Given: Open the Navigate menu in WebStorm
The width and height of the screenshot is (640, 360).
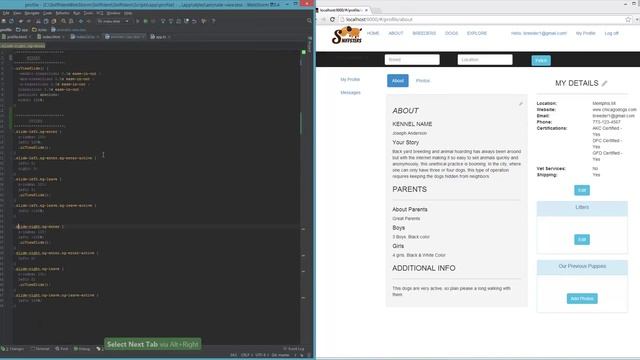Looking at the screenshot, I should [32, 13].
